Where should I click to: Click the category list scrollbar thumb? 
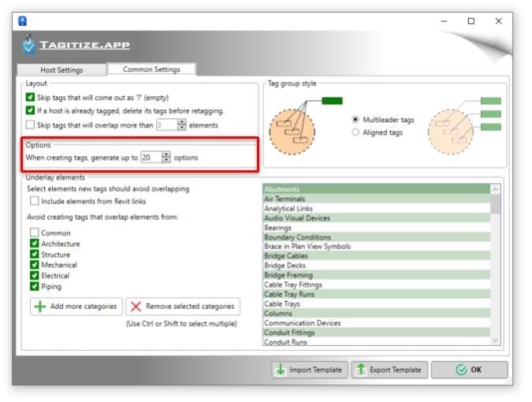pyautogui.click(x=495, y=205)
